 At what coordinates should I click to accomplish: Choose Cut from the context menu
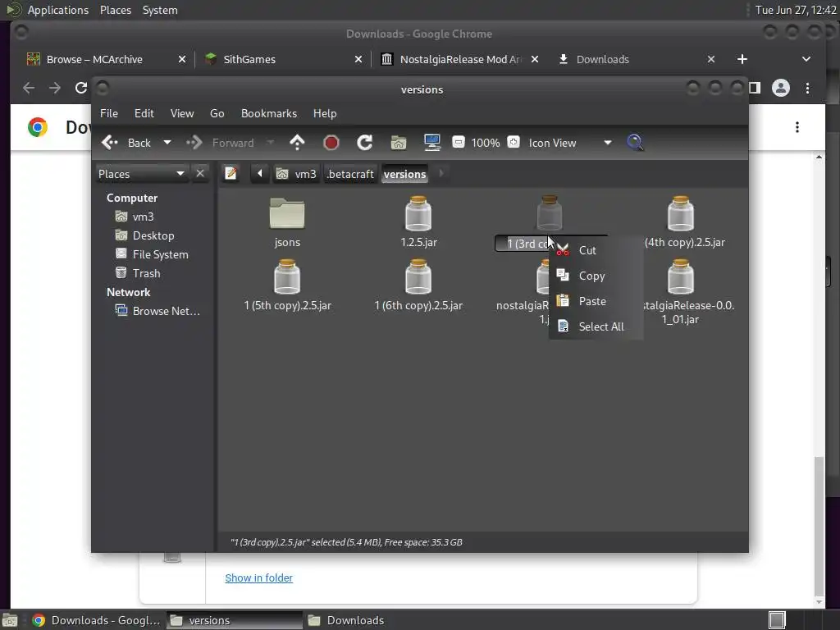click(596, 250)
